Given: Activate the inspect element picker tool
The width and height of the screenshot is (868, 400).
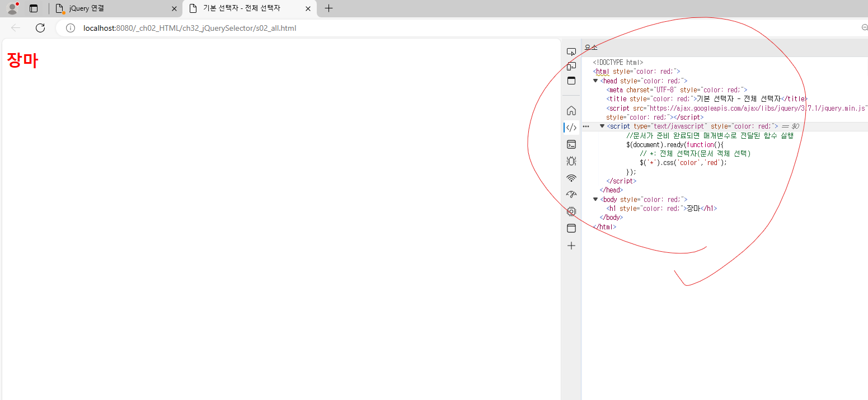Looking at the screenshot, I should click(x=571, y=51).
